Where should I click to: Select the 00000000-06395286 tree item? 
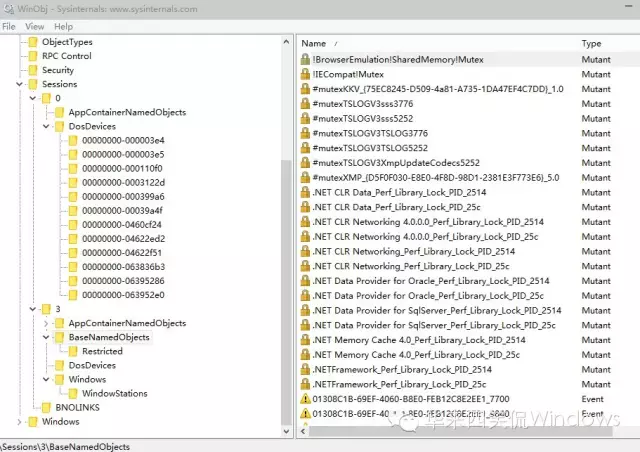pyautogui.click(x=123, y=281)
